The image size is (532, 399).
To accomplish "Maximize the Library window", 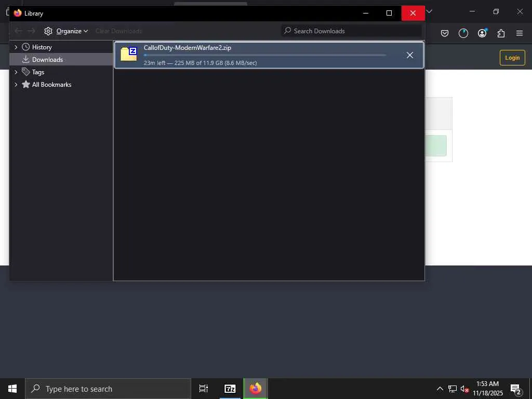I will coord(389,13).
